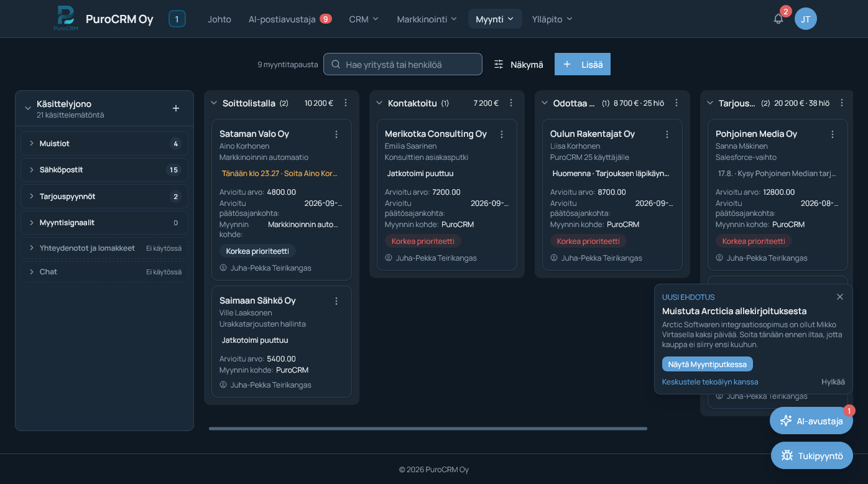
Task: Click owner icon on Pohjoinen Media card
Action: (719, 258)
